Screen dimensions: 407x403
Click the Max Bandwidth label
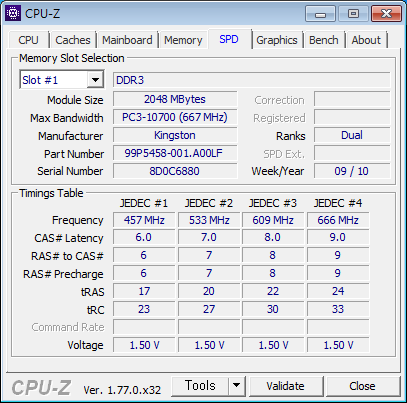pos(67,118)
